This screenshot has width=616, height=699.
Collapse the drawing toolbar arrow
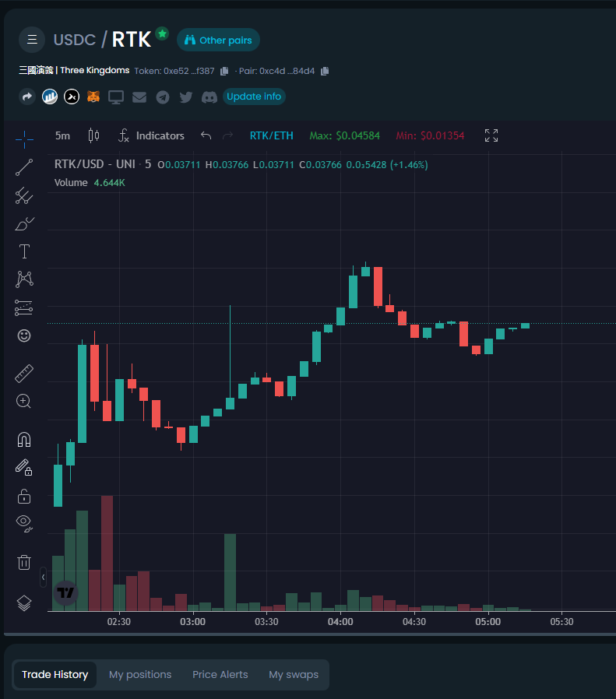click(43, 578)
